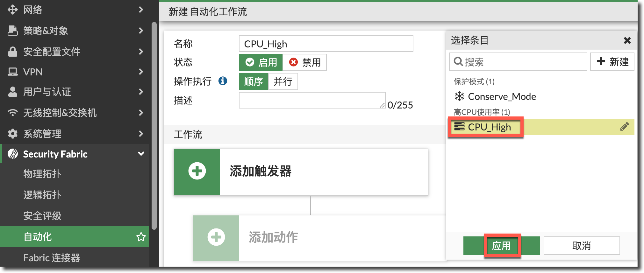
Task: Expand the VPN menu section
Action: [141, 72]
